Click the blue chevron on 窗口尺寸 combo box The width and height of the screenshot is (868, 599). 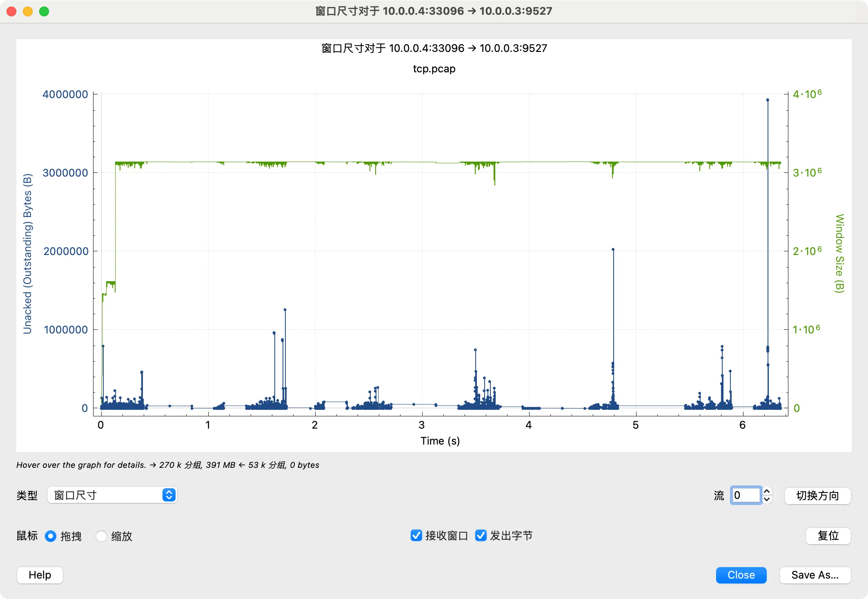point(169,495)
